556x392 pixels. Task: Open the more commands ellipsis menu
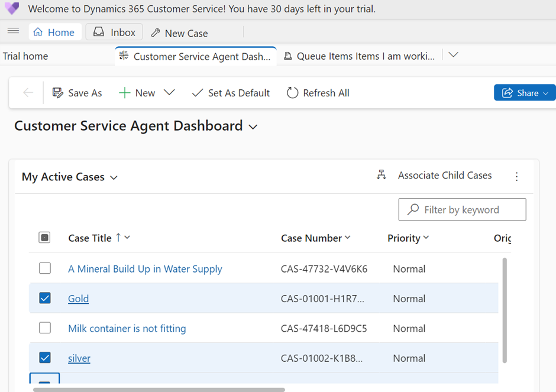point(516,176)
